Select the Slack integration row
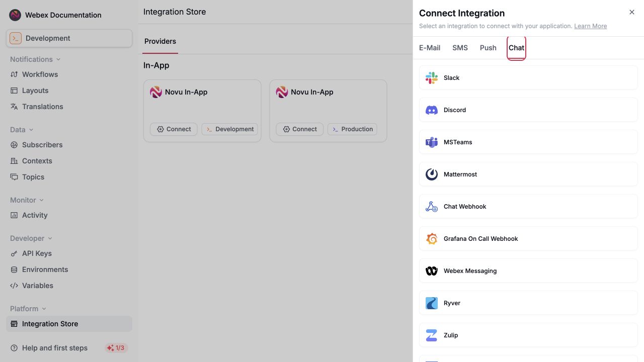 [x=528, y=78]
